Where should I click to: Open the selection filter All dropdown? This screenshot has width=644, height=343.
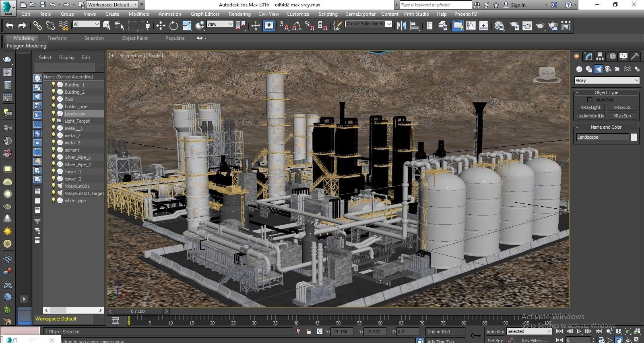[x=86, y=24]
